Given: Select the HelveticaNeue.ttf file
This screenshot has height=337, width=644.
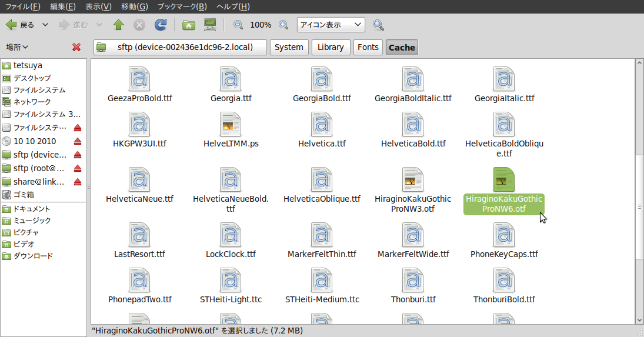Looking at the screenshot, I should (139, 185).
